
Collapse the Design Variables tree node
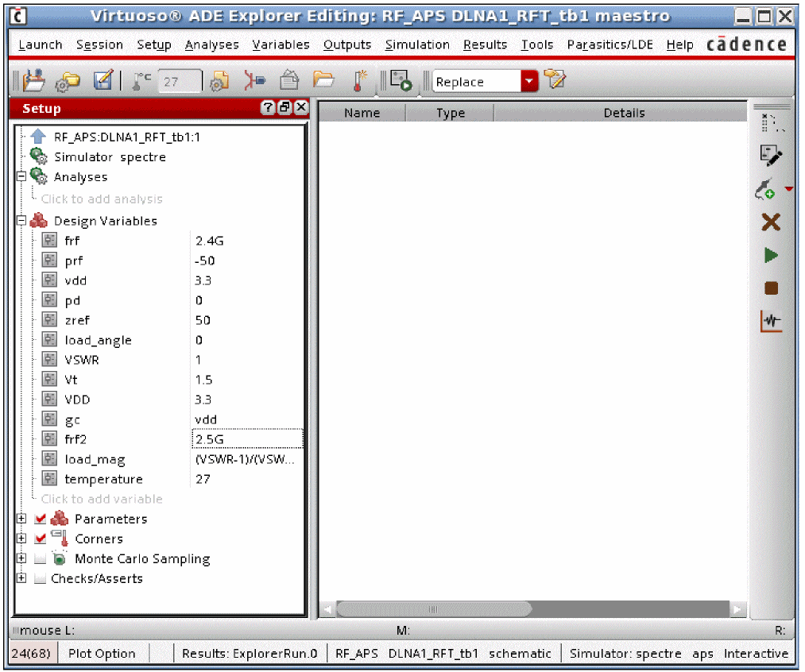(x=21, y=221)
